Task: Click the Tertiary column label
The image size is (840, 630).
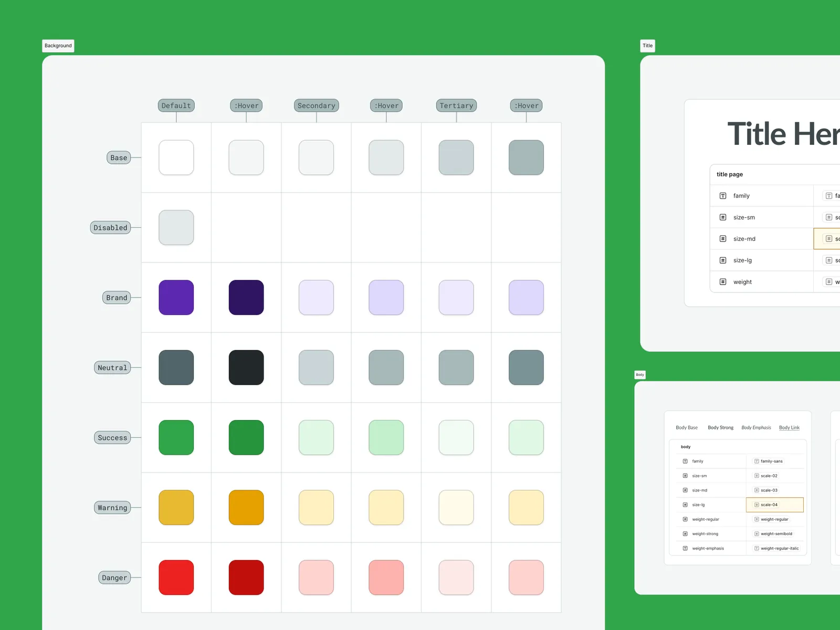Action: [457, 106]
